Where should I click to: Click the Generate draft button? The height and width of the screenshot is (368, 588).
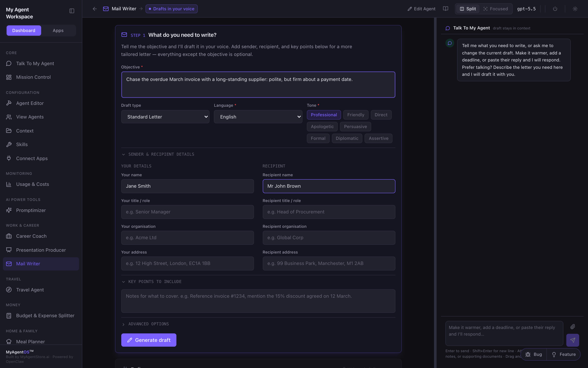click(149, 340)
